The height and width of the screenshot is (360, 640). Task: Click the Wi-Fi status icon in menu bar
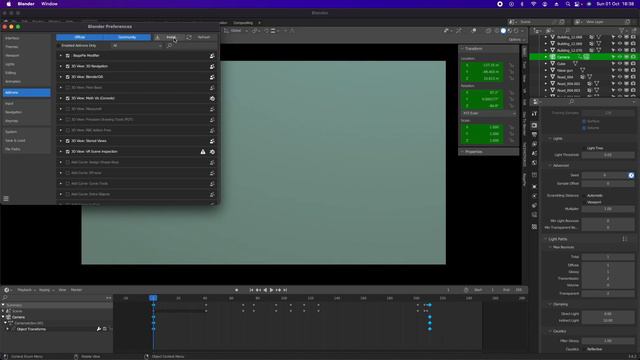(x=533, y=4)
